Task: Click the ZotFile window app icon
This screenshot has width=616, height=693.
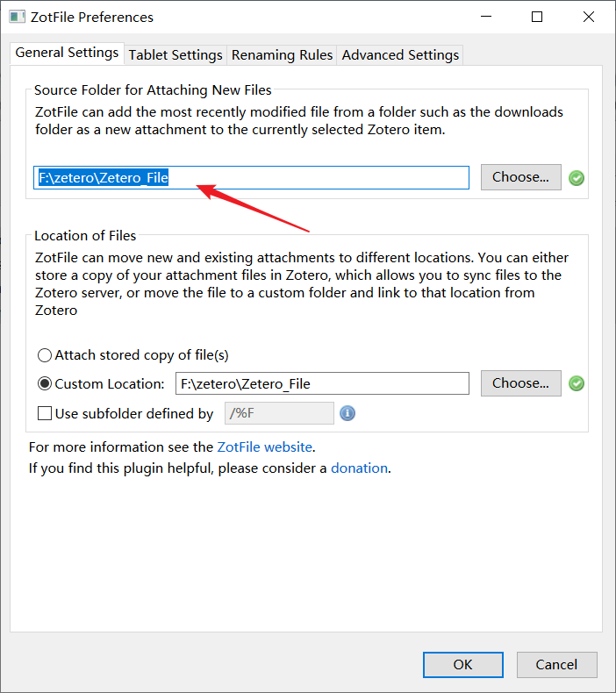Action: click(x=17, y=17)
